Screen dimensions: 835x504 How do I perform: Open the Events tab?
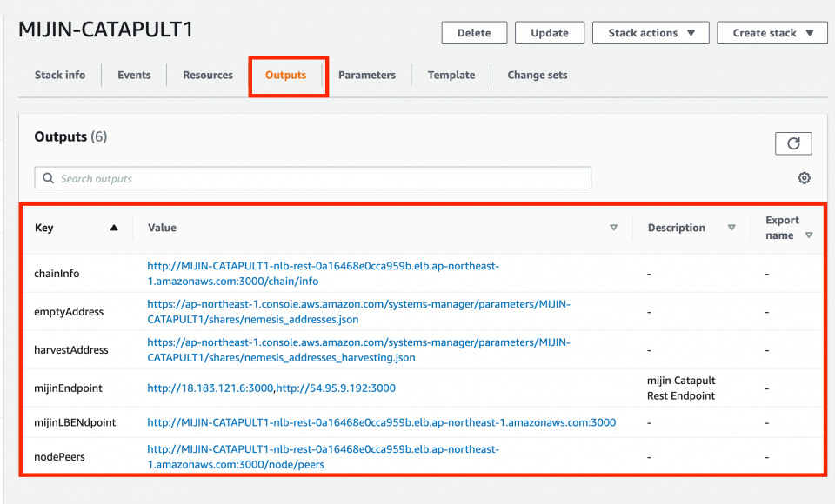134,75
